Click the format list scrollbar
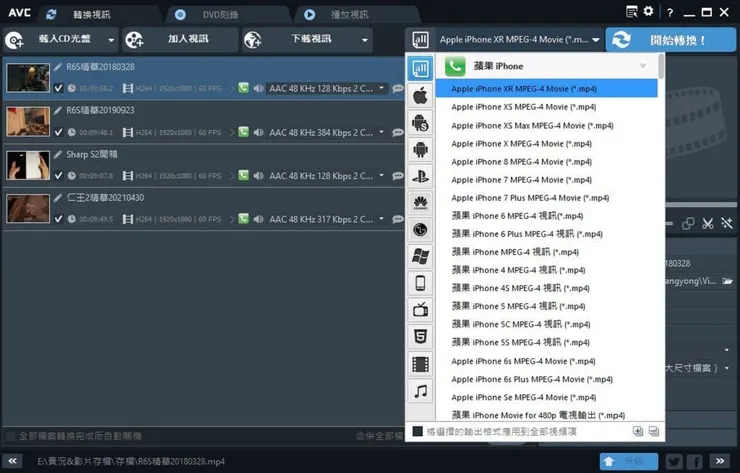Image resolution: width=740 pixels, height=473 pixels. point(661,67)
